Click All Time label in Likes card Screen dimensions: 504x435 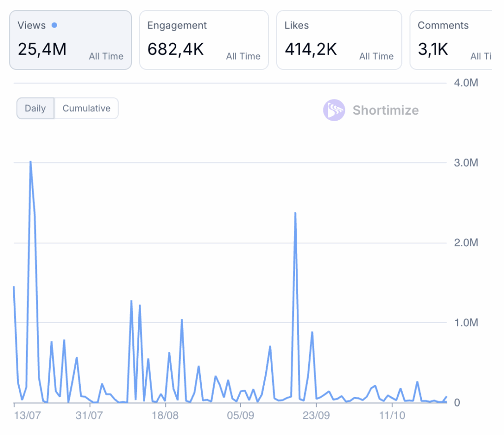[x=376, y=57]
